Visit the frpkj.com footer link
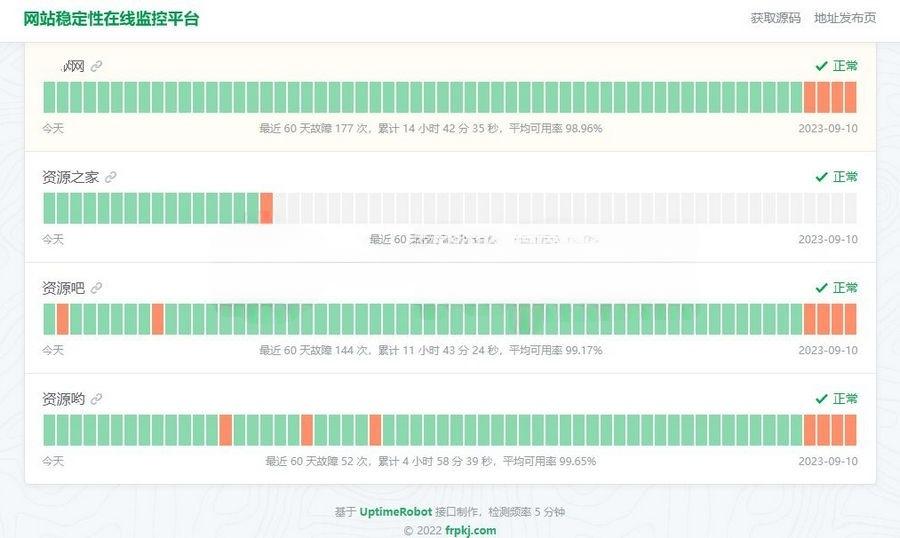 (x=470, y=530)
